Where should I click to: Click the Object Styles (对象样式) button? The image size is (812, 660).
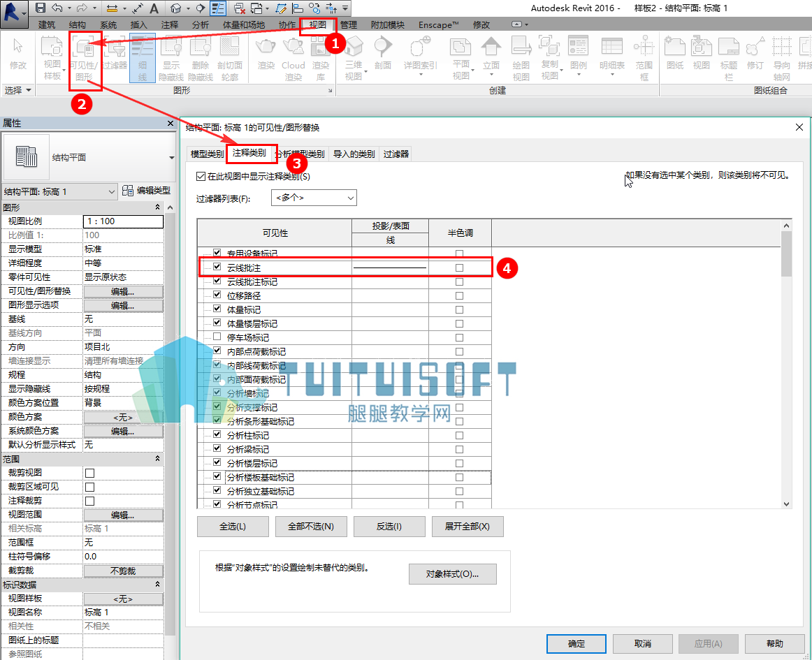[x=453, y=574]
